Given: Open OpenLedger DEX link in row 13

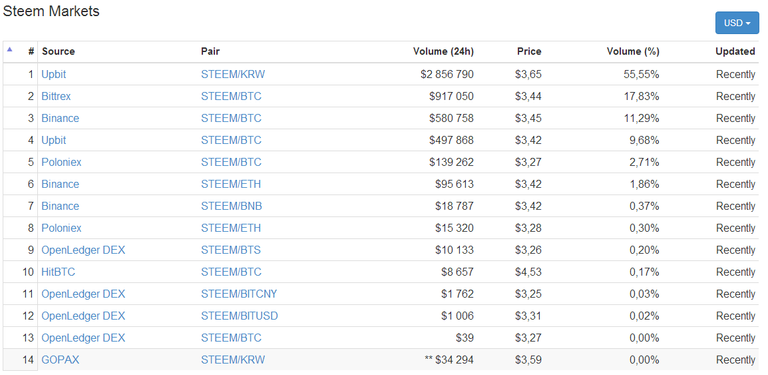Looking at the screenshot, I should (x=83, y=338).
